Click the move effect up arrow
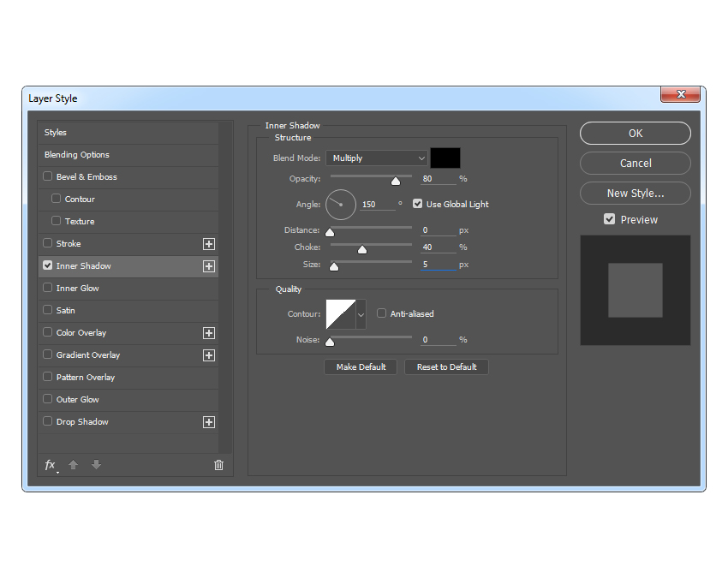The height and width of the screenshot is (578, 728). [x=74, y=465]
